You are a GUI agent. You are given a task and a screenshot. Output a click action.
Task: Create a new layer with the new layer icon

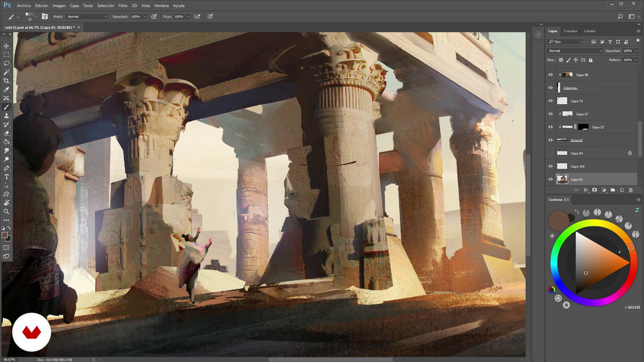pos(622,190)
